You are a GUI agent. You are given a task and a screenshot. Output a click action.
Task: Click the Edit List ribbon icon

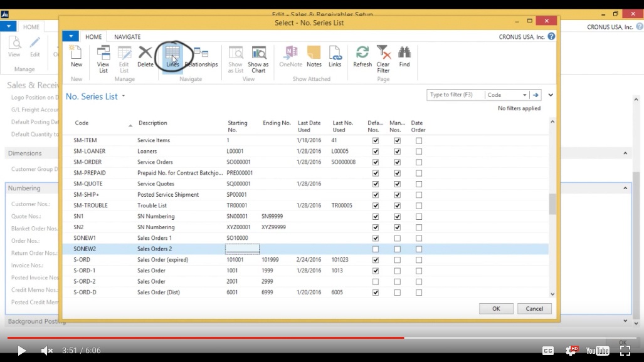[x=124, y=59]
